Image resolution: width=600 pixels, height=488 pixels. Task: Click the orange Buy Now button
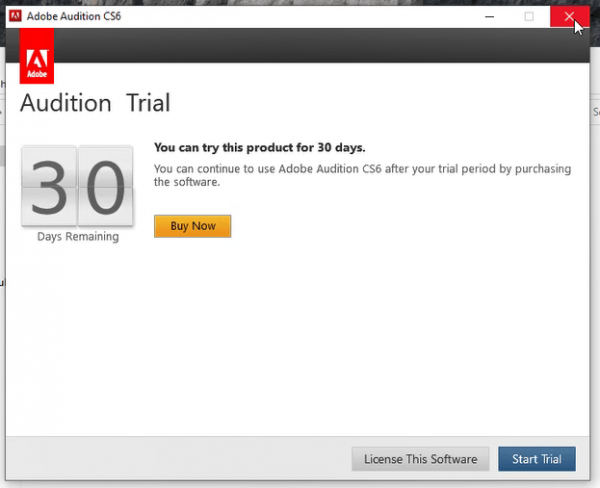(x=192, y=226)
